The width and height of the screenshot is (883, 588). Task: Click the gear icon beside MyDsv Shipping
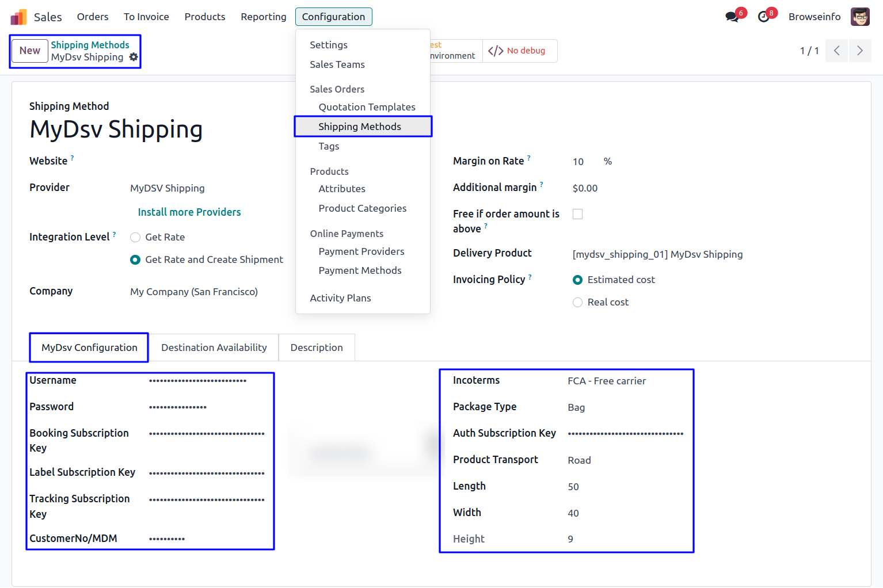tap(134, 57)
